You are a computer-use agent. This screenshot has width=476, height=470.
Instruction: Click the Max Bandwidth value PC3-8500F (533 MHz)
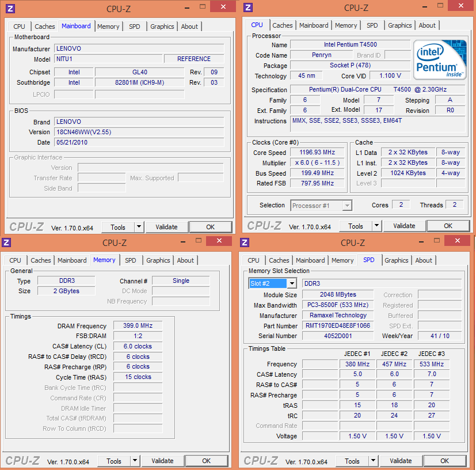click(338, 305)
